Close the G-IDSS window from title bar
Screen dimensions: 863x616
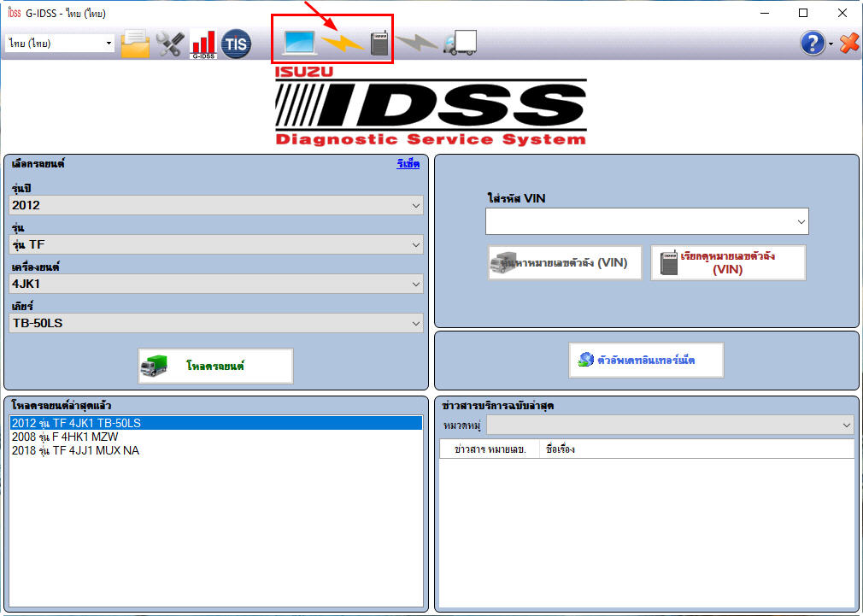842,13
